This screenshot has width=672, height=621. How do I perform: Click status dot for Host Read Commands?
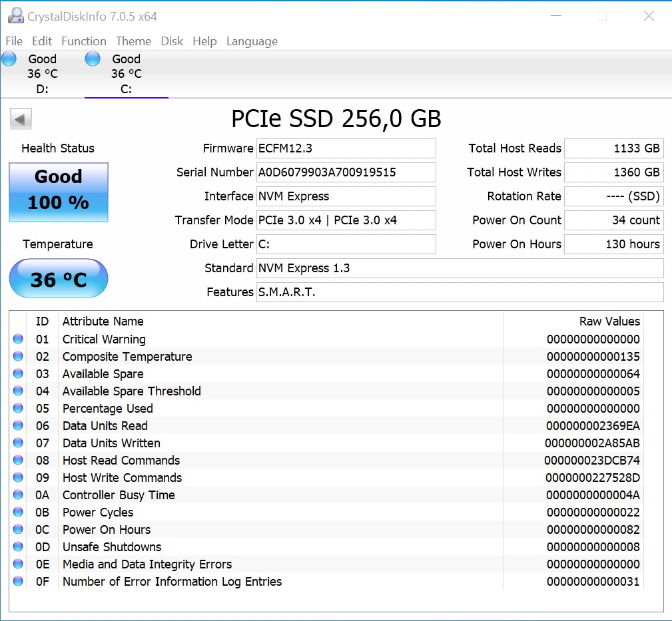(18, 460)
